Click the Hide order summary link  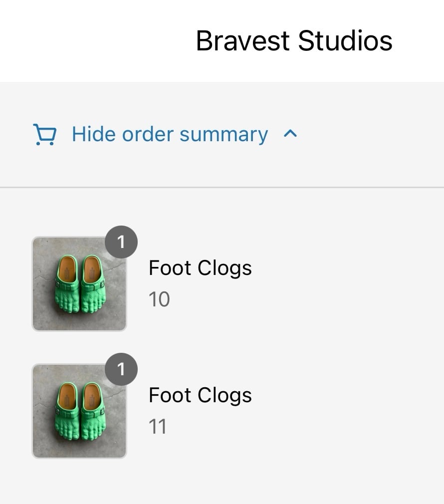tap(170, 134)
